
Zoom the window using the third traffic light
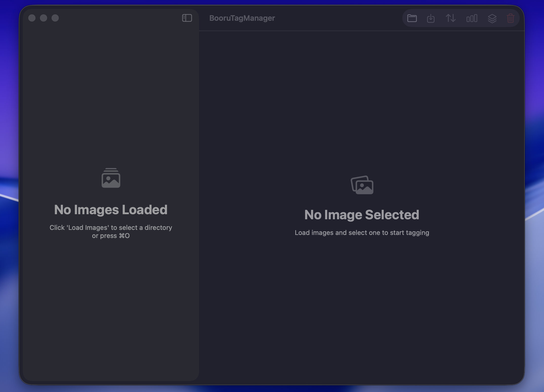click(55, 18)
